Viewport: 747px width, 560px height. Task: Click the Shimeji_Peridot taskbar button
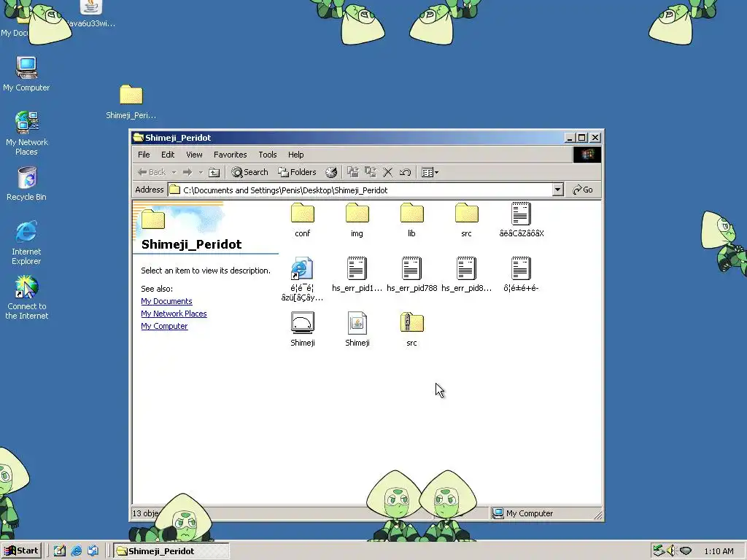[171, 551]
